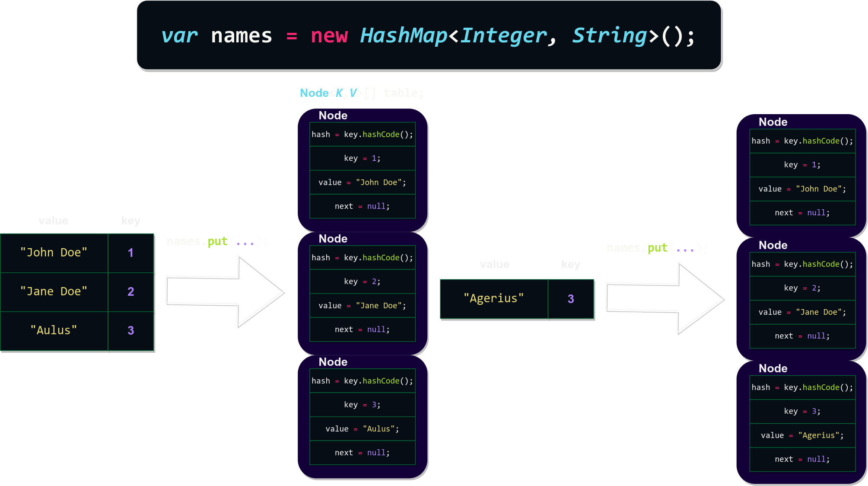The height and width of the screenshot is (486, 868).
Task: Click the hash row of the "Aulus" node
Action: pyautogui.click(x=362, y=381)
